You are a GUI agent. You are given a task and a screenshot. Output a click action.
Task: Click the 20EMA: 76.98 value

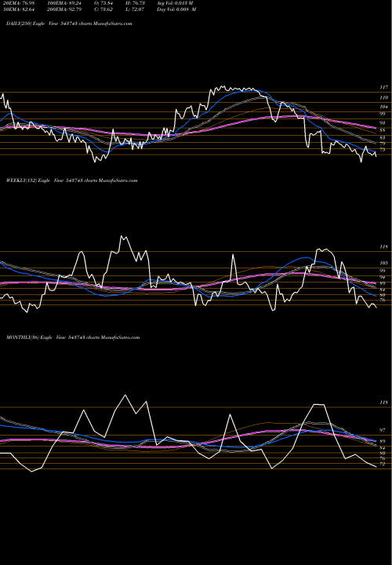(x=20, y=3)
